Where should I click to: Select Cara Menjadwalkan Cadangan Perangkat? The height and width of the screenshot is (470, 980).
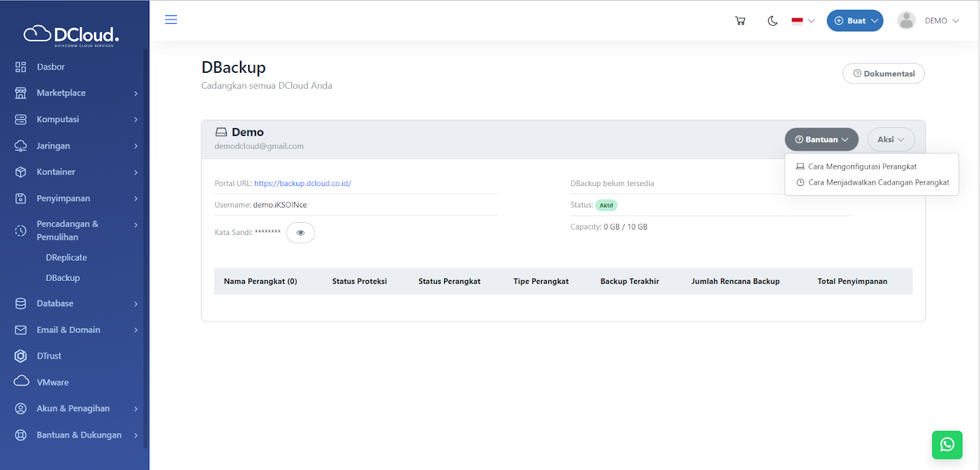878,182
